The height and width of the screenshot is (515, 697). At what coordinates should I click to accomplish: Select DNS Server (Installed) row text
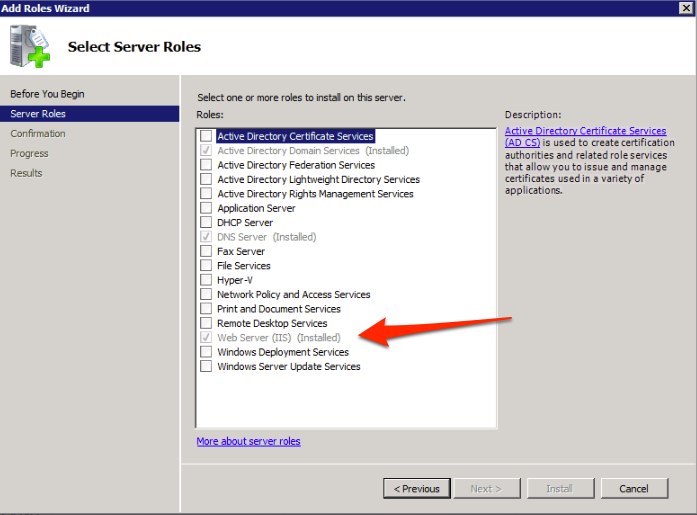click(x=267, y=237)
